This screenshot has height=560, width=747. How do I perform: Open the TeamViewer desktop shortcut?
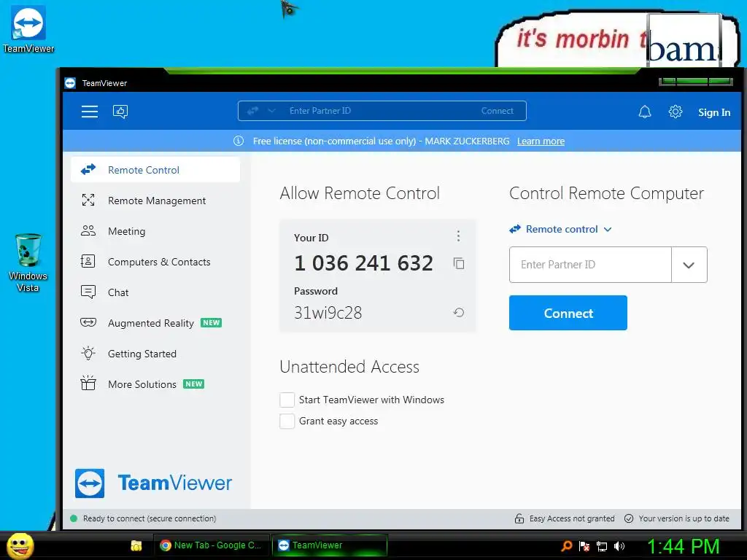[x=28, y=28]
